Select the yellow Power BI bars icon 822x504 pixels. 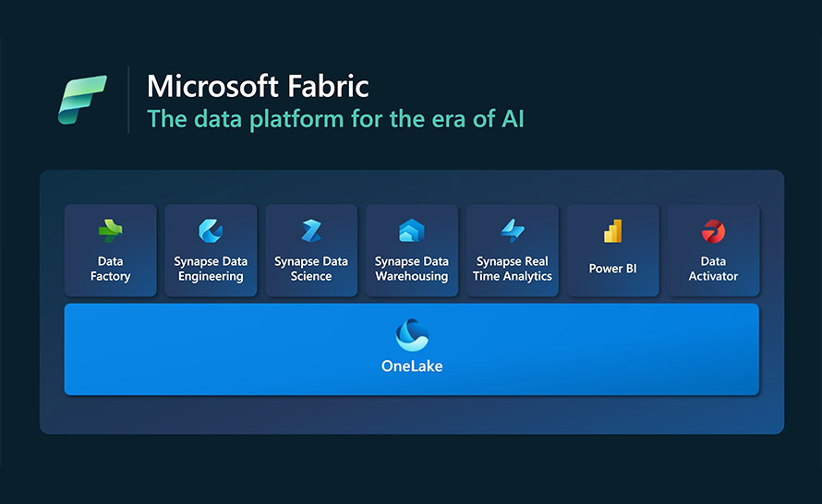613,231
